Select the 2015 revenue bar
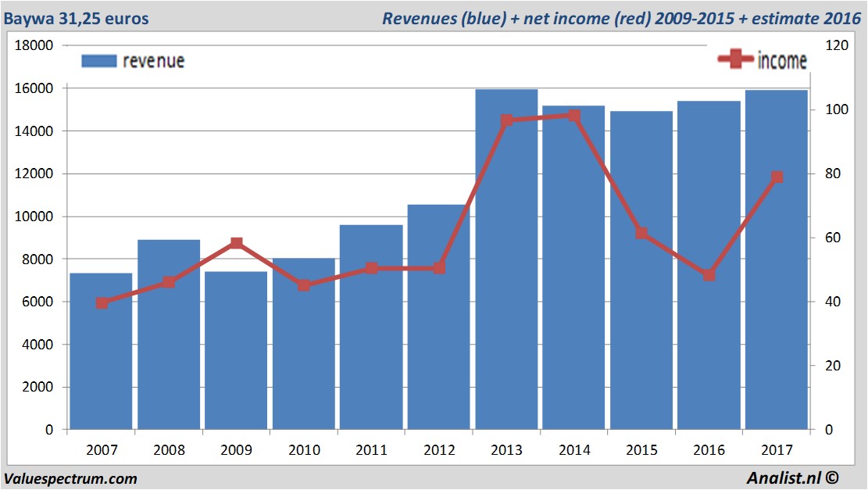 point(641,270)
